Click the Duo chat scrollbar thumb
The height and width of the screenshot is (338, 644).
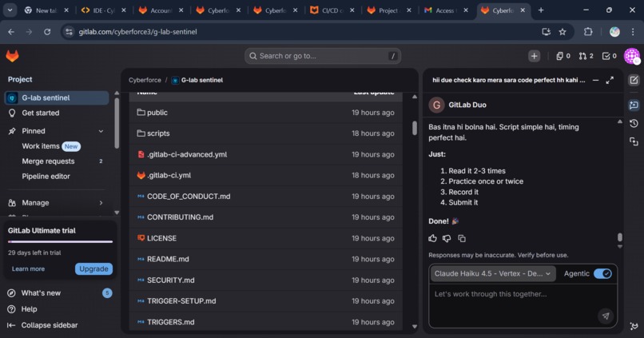[620, 237]
